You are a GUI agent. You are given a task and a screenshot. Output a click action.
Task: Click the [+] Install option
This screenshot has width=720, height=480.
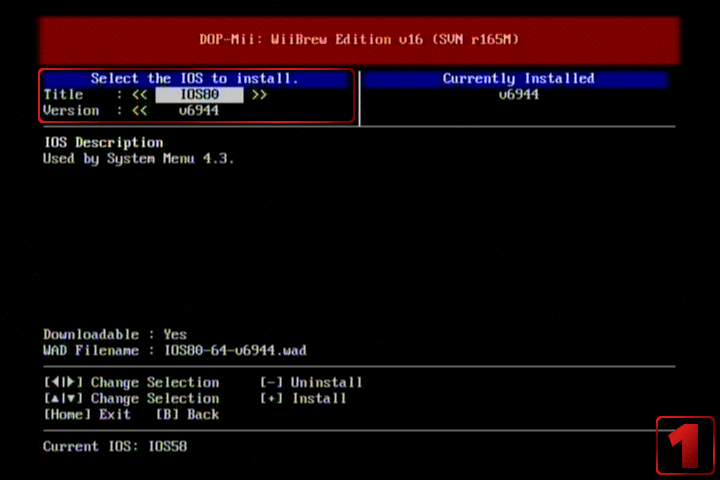[303, 398]
